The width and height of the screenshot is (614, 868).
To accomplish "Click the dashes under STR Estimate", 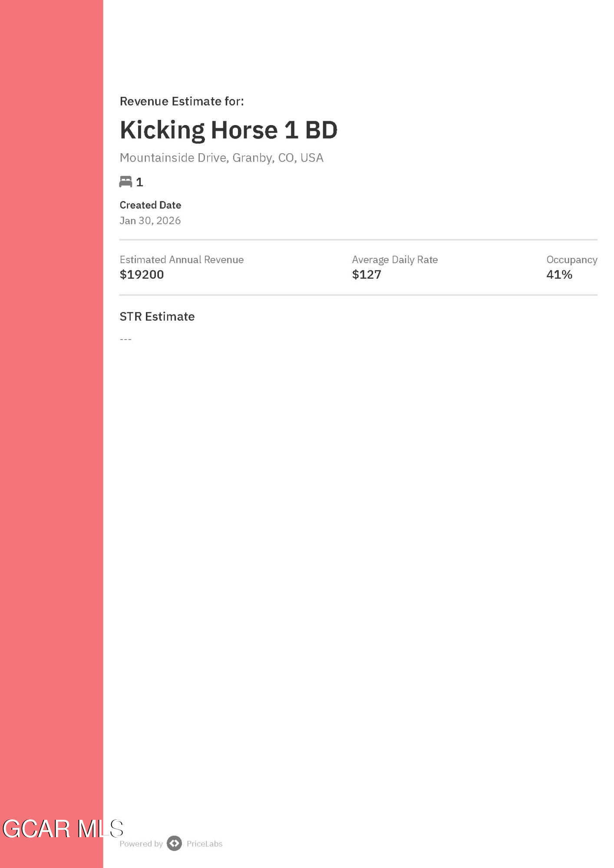I will pos(125,339).
